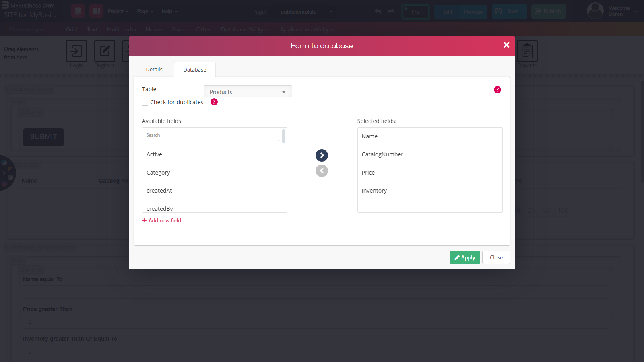This screenshot has width=644, height=362.
Task: Open the Table dropdown showing Products
Action: [x=248, y=92]
